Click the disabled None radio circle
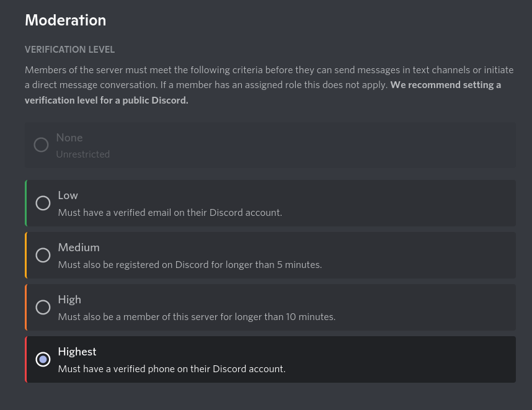 point(41,145)
